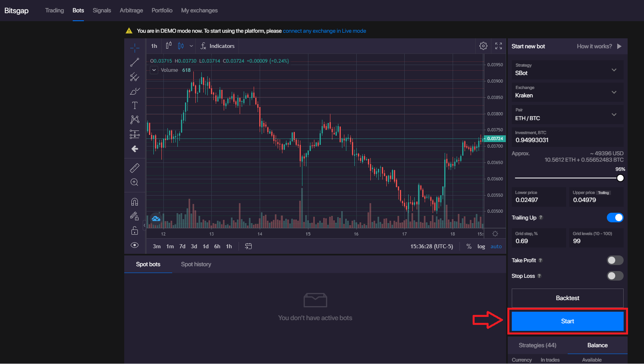The height and width of the screenshot is (364, 644).
Task: Click the zoom in magnifier tool
Action: [x=135, y=182]
